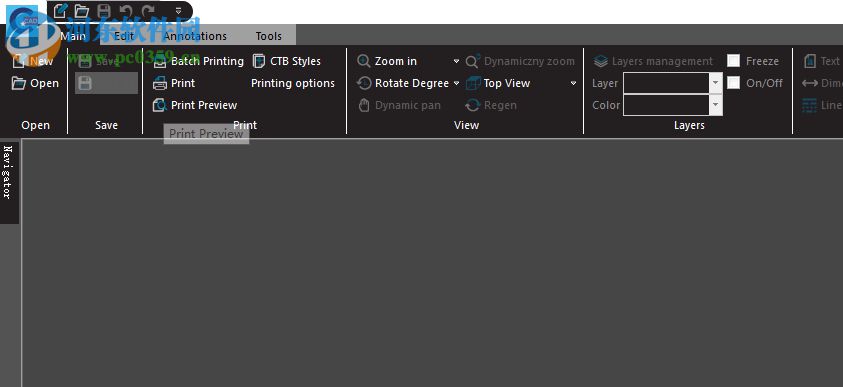
Task: Open the Layer combo box dropdown
Action: tap(715, 83)
